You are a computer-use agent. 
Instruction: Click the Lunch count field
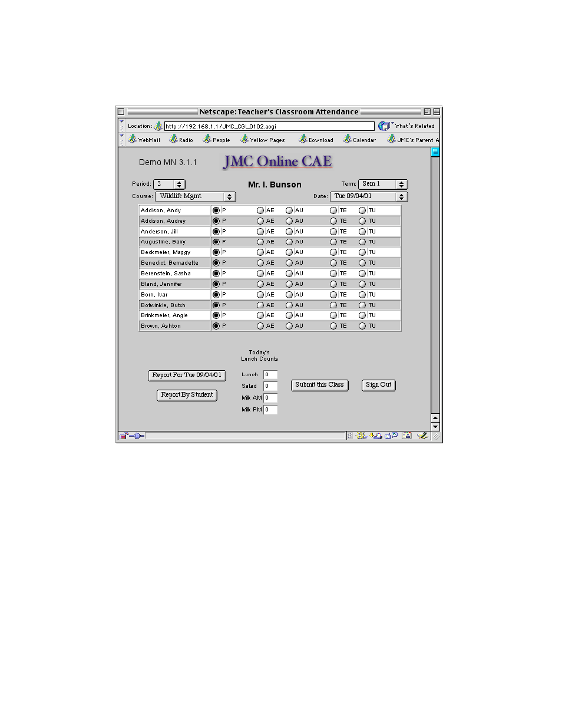270,375
